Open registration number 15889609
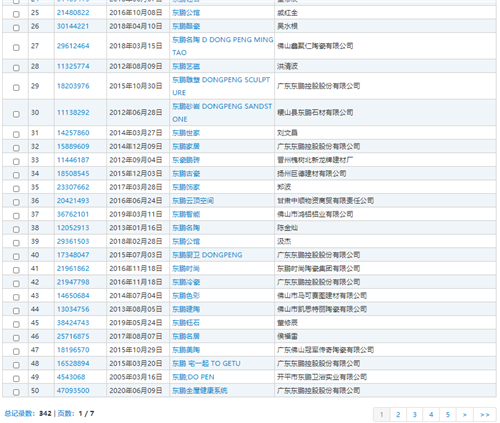This screenshot has height=423, width=500. 73,146
